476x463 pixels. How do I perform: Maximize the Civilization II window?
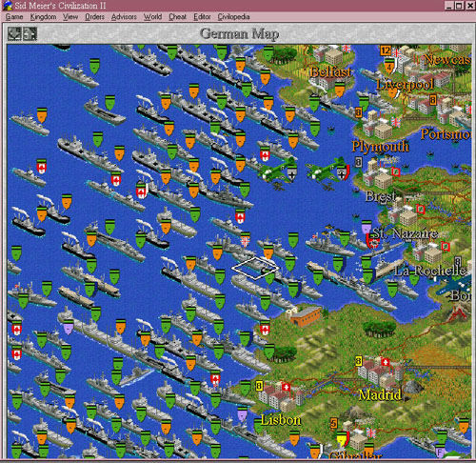point(459,6)
